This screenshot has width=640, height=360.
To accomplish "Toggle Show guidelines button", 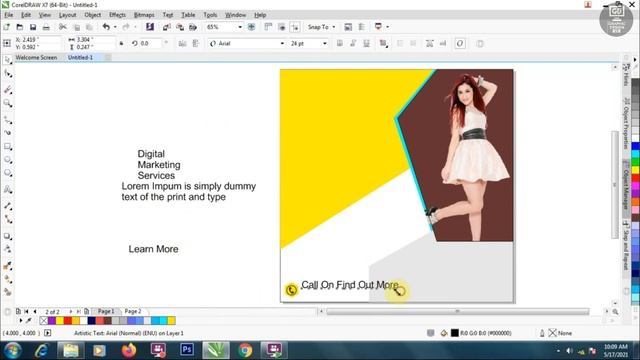I will (295, 27).
